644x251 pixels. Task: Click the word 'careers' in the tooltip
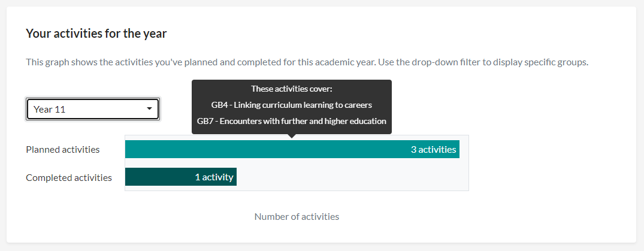click(357, 105)
